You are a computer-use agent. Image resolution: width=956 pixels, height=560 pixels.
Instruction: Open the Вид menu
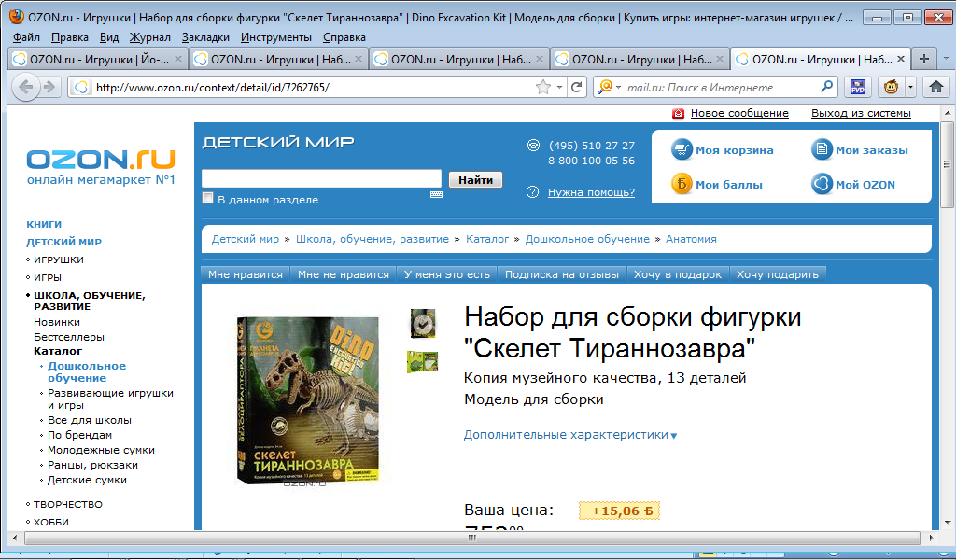109,37
